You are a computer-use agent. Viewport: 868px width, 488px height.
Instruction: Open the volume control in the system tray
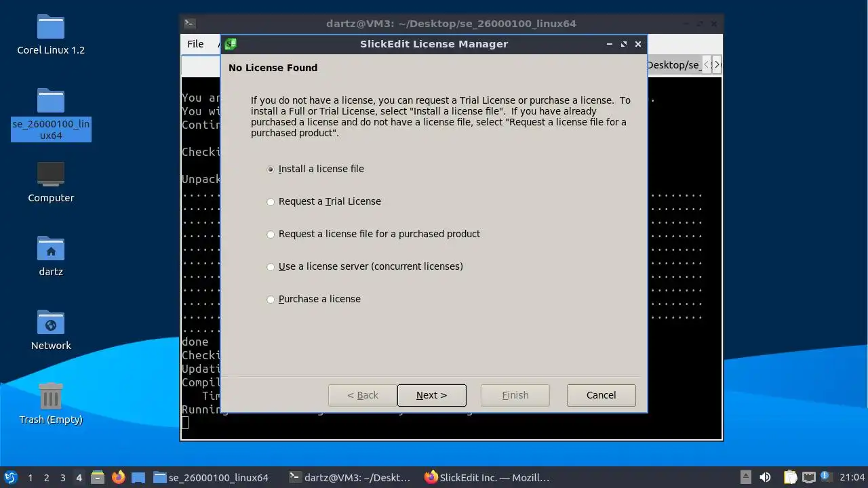point(766,477)
